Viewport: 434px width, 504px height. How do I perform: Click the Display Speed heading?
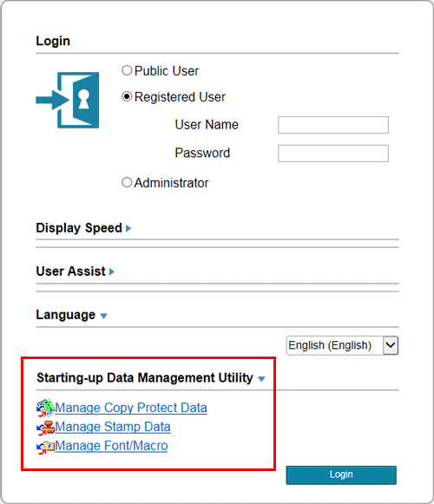click(79, 228)
